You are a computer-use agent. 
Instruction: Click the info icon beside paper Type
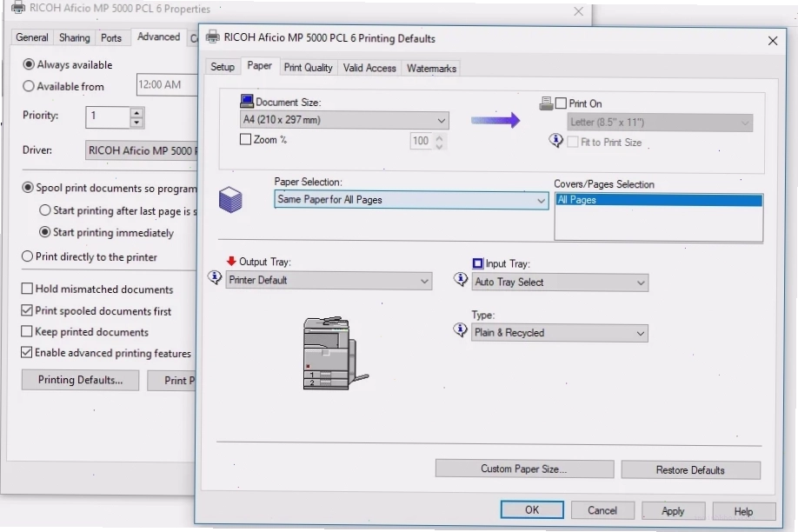pyautogui.click(x=460, y=329)
